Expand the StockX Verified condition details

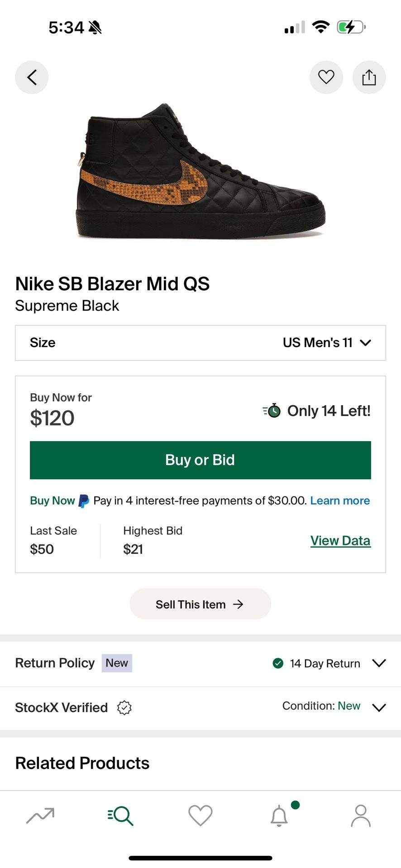click(x=379, y=708)
